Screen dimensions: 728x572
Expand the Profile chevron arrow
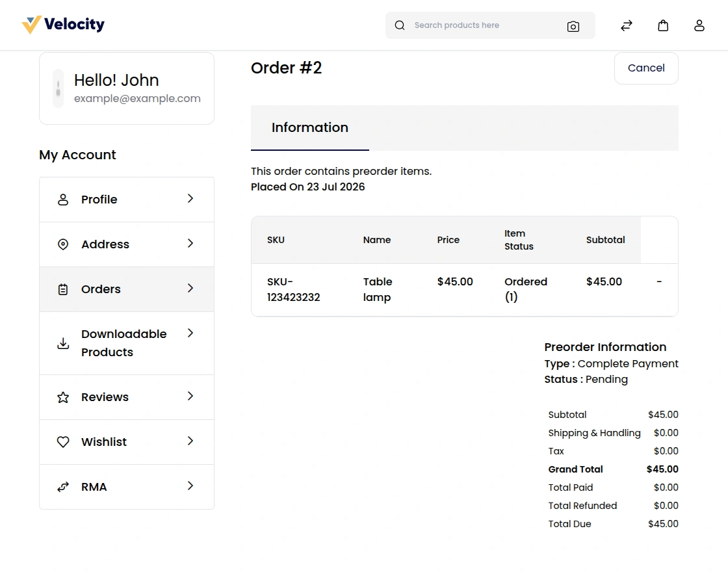point(190,199)
